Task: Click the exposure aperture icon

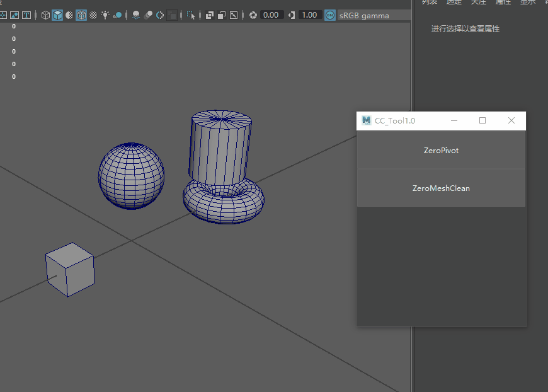Action: click(x=253, y=15)
